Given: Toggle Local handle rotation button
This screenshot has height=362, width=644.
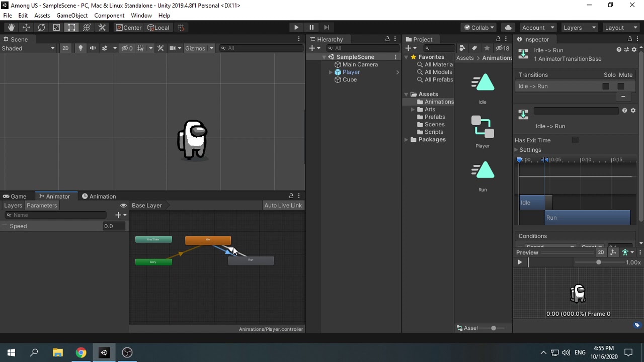Looking at the screenshot, I should pyautogui.click(x=158, y=28).
